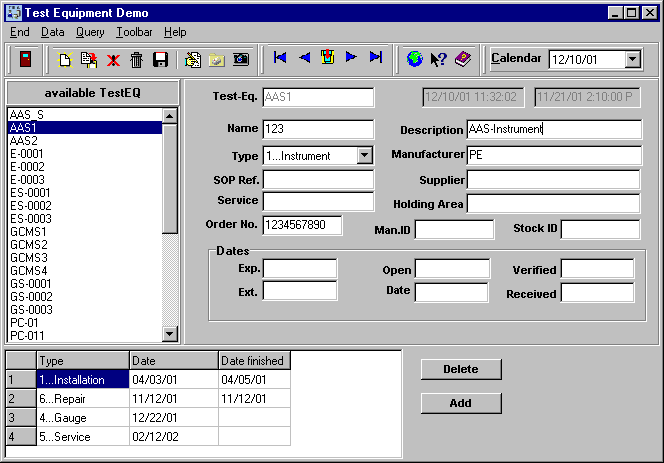
Task: Open the End menu
Action: (x=19, y=32)
